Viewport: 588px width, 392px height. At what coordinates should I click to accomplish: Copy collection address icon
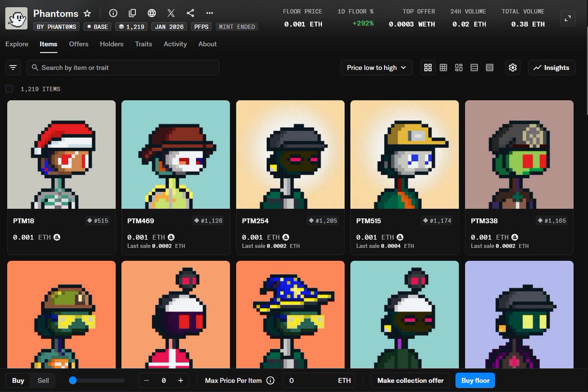(132, 13)
